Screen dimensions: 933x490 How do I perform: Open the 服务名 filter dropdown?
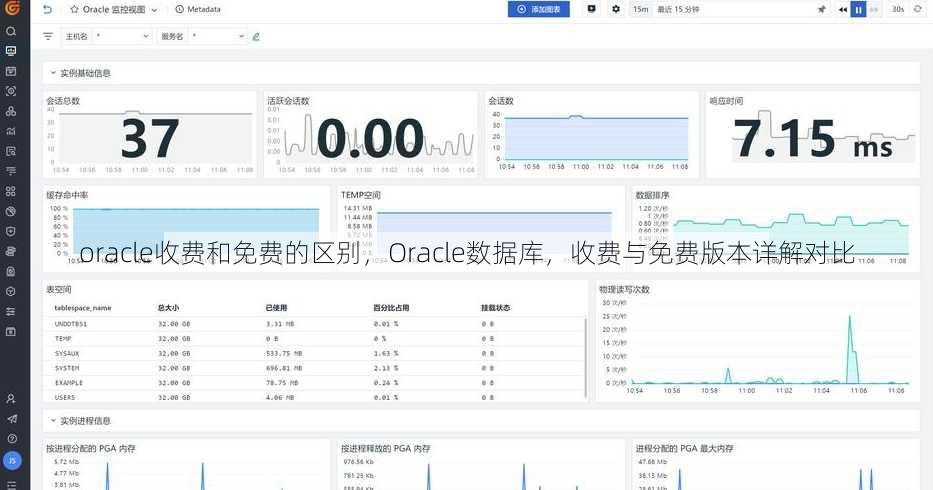pyautogui.click(x=217, y=36)
